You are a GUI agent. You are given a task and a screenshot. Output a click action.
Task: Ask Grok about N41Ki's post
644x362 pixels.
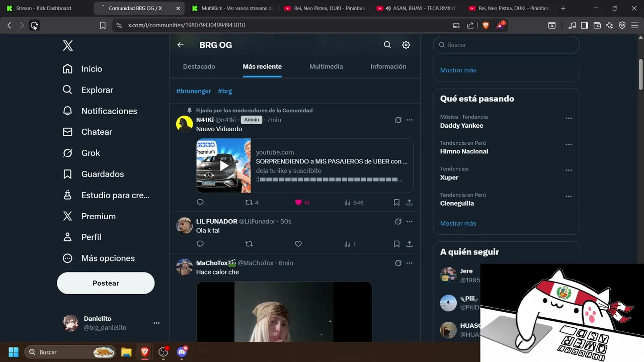pos(398,120)
